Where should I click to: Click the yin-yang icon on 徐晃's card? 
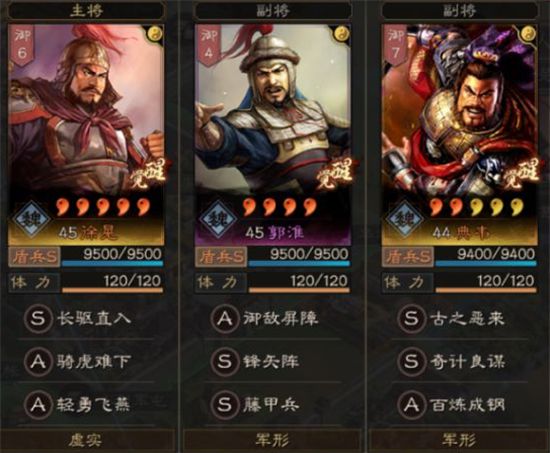tap(155, 34)
